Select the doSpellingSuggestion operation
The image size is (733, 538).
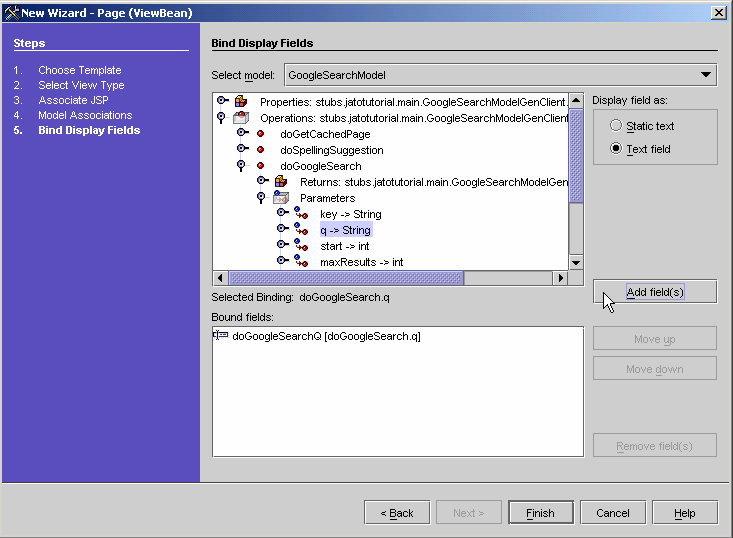coord(331,150)
